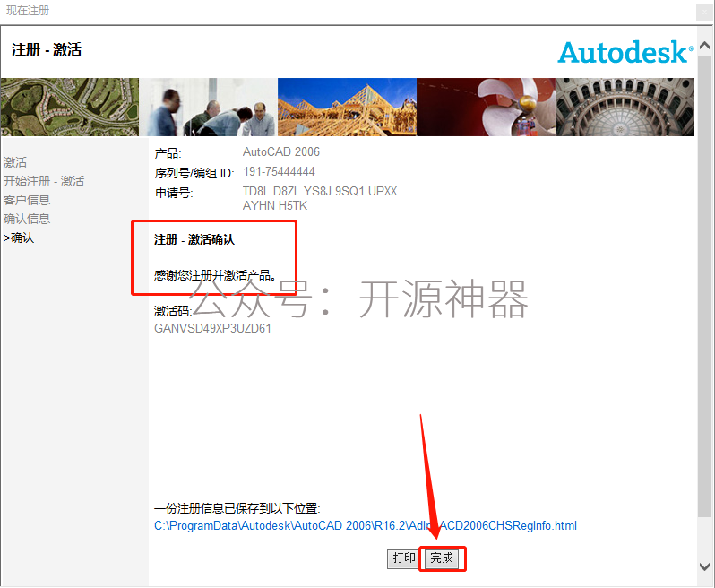
Task: Click the 现在注册 window title
Action: pyautogui.click(x=28, y=11)
